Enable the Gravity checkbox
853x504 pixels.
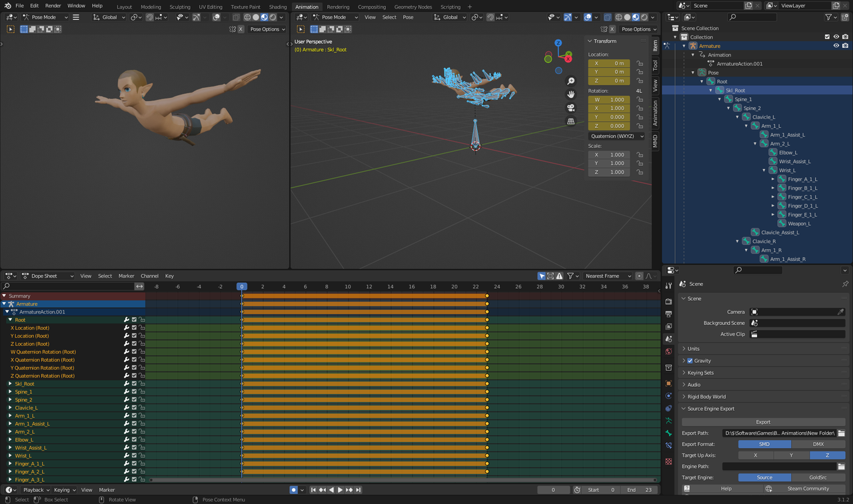pos(690,361)
